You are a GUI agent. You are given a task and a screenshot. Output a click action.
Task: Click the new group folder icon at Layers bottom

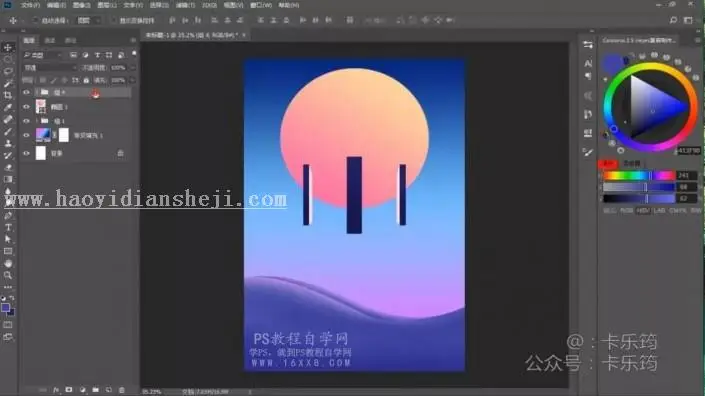click(95, 390)
